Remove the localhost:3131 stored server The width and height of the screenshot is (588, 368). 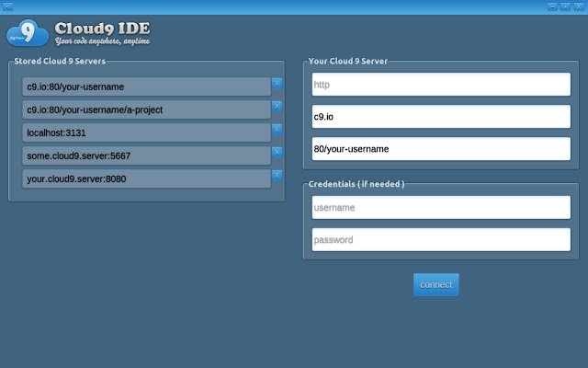tap(277, 129)
